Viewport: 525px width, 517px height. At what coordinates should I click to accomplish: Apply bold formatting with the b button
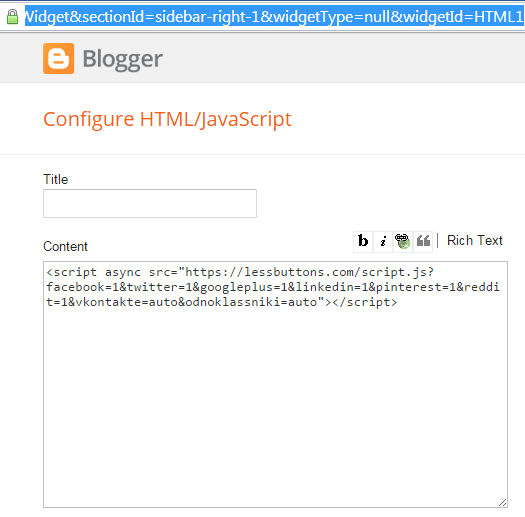coord(363,241)
